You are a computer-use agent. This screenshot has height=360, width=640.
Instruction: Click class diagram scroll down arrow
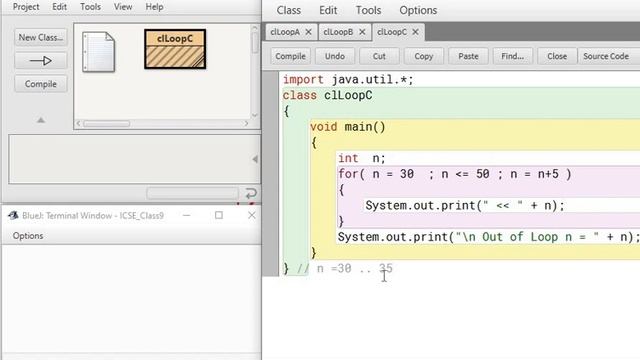coord(255,116)
